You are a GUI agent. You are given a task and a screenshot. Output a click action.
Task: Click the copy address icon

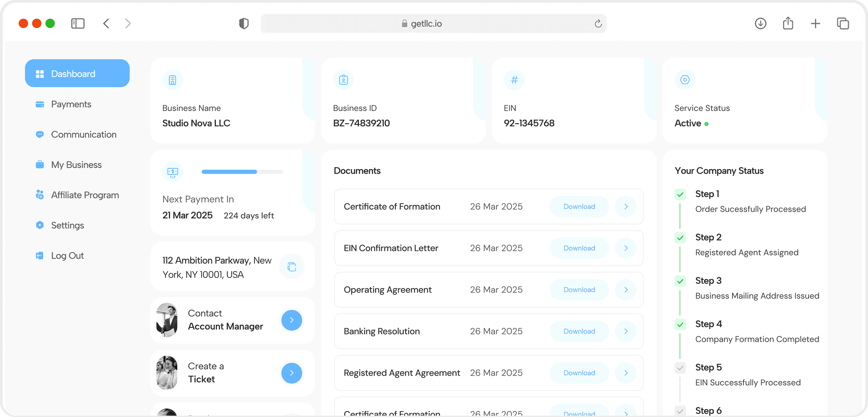click(x=291, y=267)
